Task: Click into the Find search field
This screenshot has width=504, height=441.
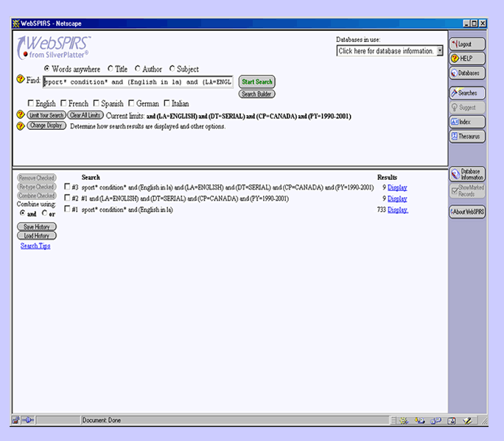Action: (139, 82)
